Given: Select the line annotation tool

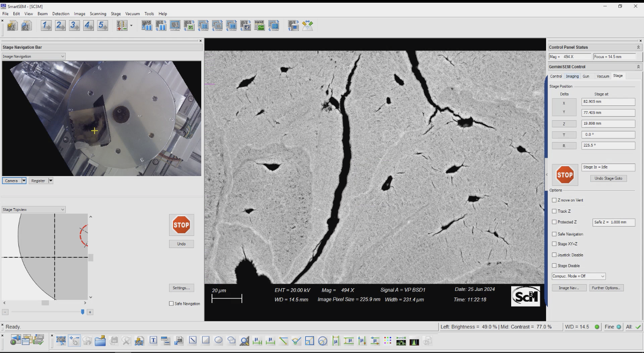Looking at the screenshot, I should point(193,340).
